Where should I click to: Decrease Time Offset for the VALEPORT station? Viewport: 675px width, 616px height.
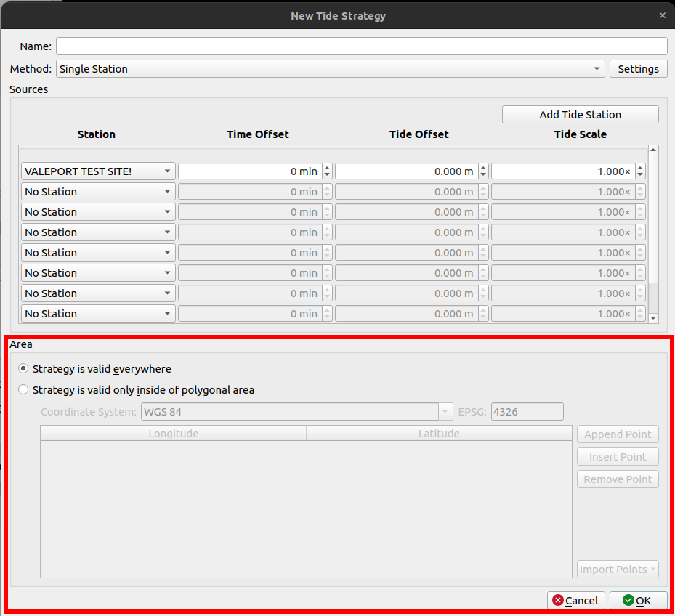click(327, 175)
